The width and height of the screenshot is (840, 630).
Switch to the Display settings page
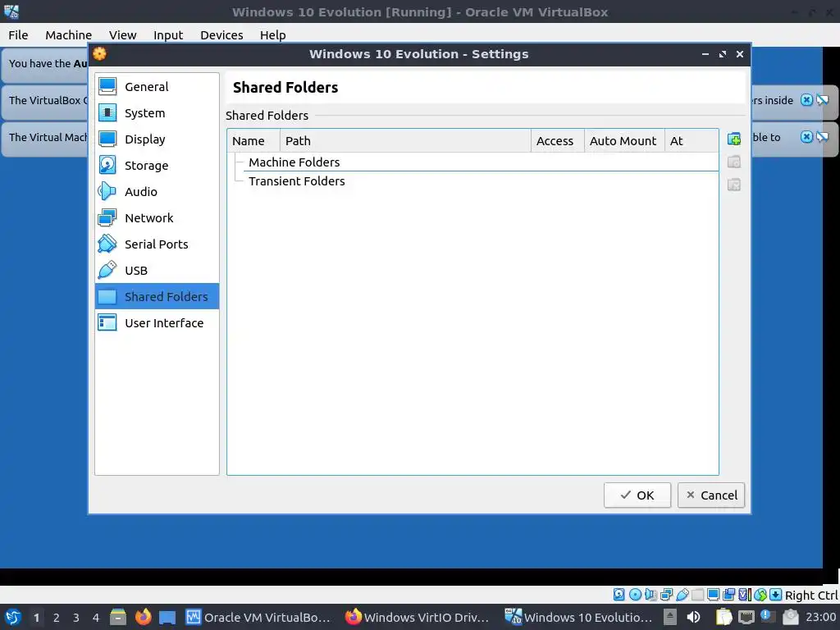click(157, 139)
